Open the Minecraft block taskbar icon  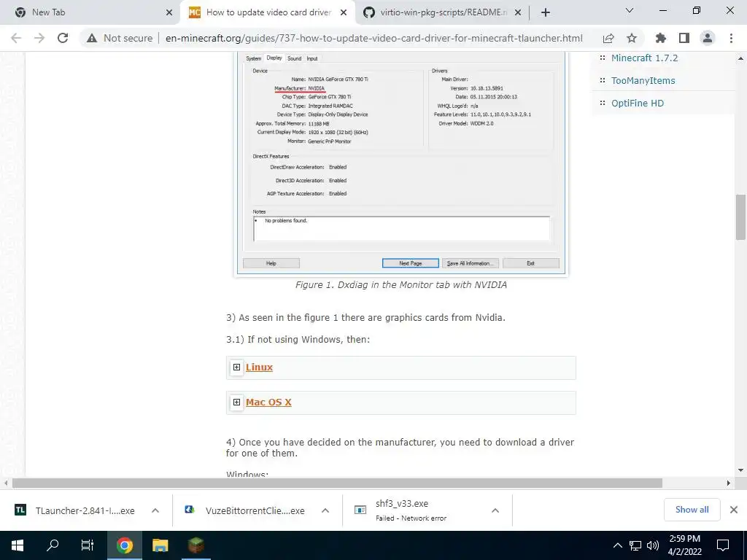196,545
